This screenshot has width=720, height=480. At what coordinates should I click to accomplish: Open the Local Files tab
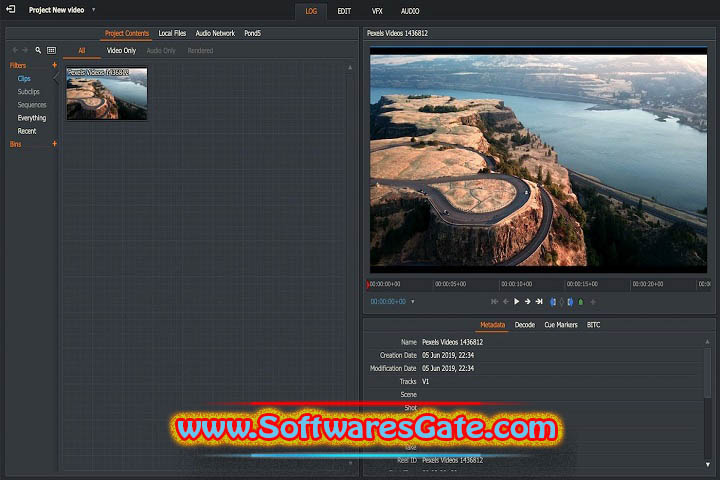click(x=172, y=33)
